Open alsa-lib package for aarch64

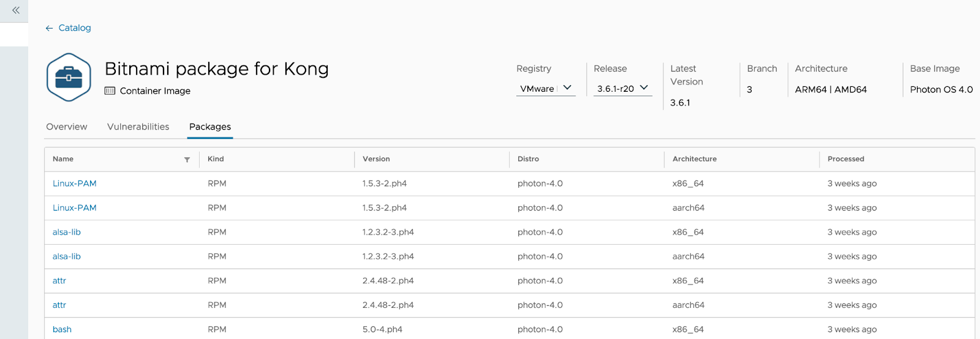(67, 256)
